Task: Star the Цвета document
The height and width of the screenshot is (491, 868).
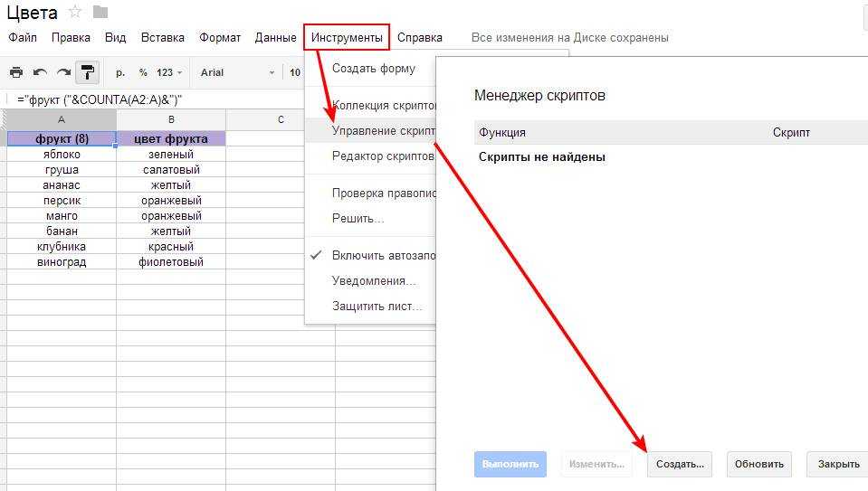Action: pos(75,12)
